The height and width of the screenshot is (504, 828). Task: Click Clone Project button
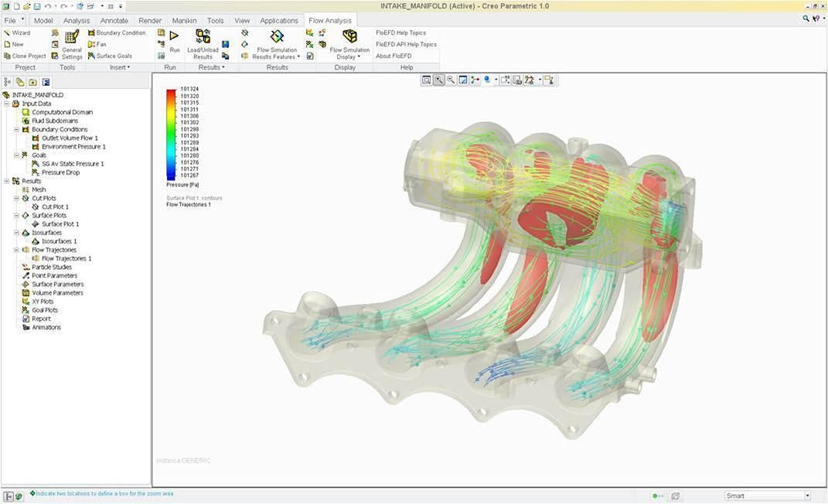(25, 56)
